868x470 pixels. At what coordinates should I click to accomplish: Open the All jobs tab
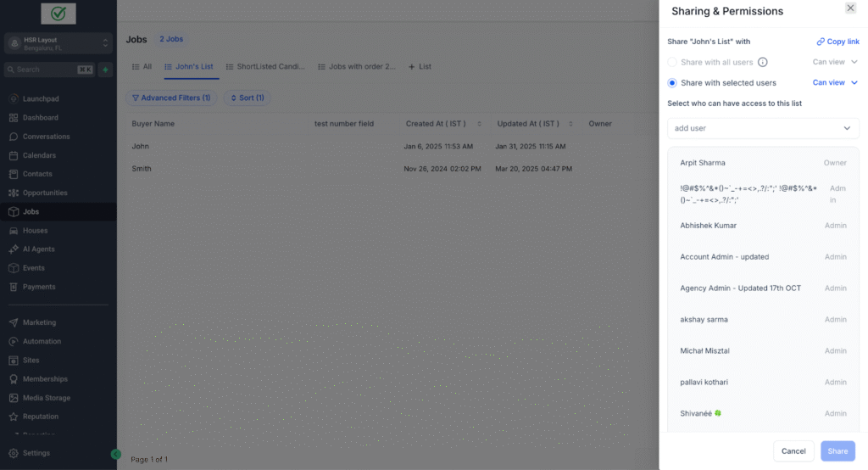142,66
